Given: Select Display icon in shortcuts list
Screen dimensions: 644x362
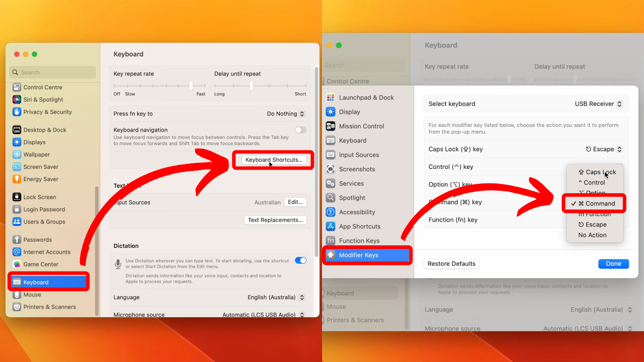Looking at the screenshot, I should pyautogui.click(x=330, y=112).
